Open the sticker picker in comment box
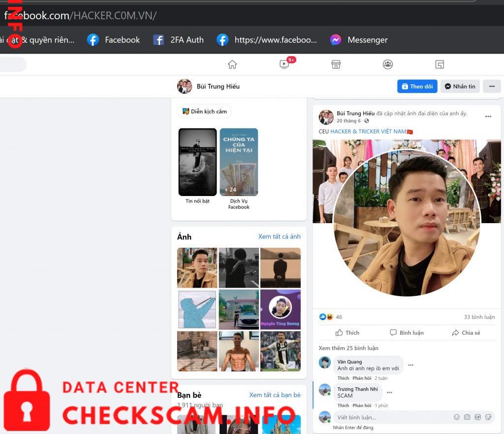Screen dimensions: 504x434 pyautogui.click(x=488, y=417)
